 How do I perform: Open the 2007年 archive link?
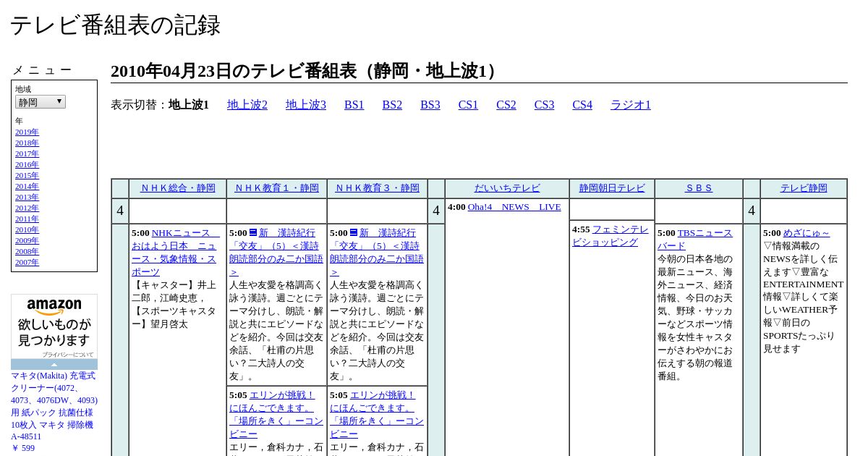tap(27, 262)
